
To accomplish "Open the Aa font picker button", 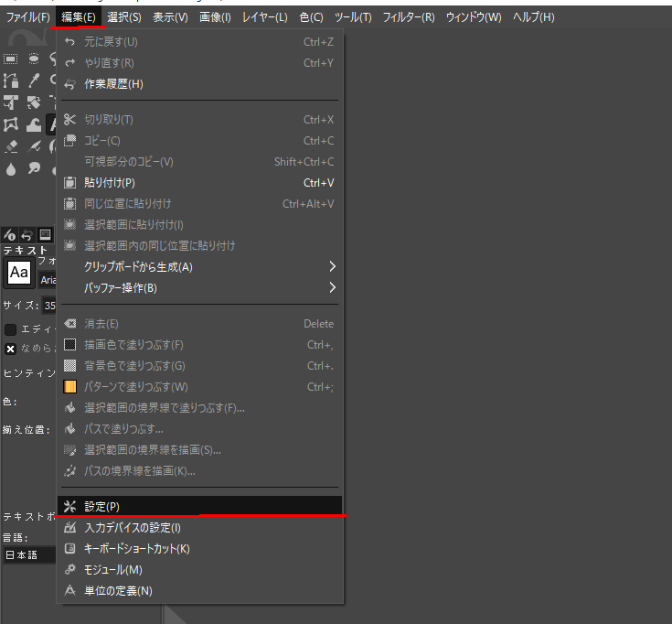I will tap(19, 272).
